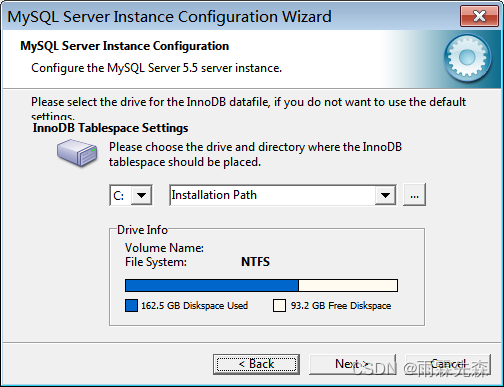The width and height of the screenshot is (504, 387).
Task: Click the Configure MySQL Server 5.5 subtitle
Action: (156, 68)
